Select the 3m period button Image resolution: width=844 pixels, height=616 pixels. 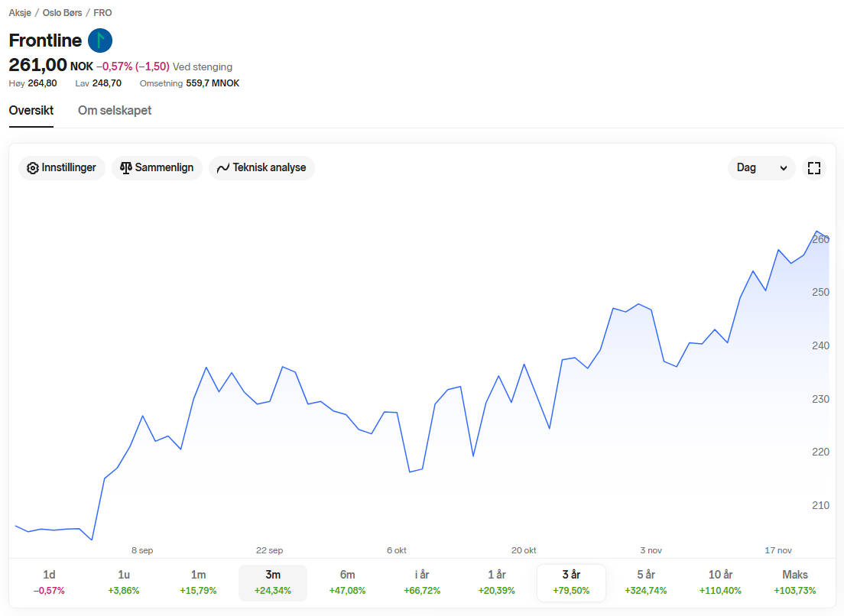click(x=273, y=582)
